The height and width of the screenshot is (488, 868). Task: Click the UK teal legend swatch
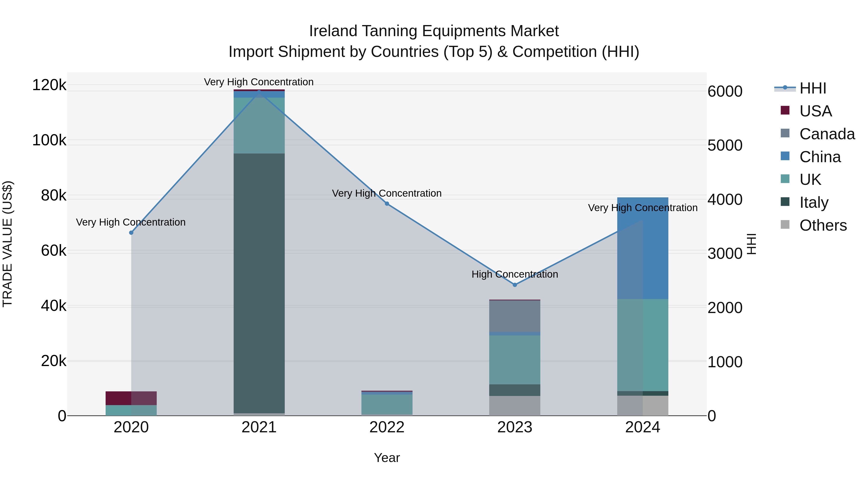click(785, 179)
